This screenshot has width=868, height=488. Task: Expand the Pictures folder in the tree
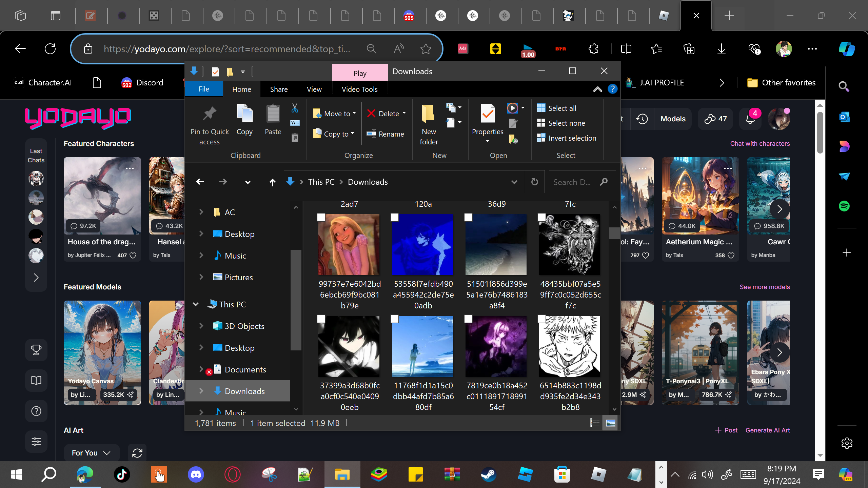pyautogui.click(x=201, y=277)
